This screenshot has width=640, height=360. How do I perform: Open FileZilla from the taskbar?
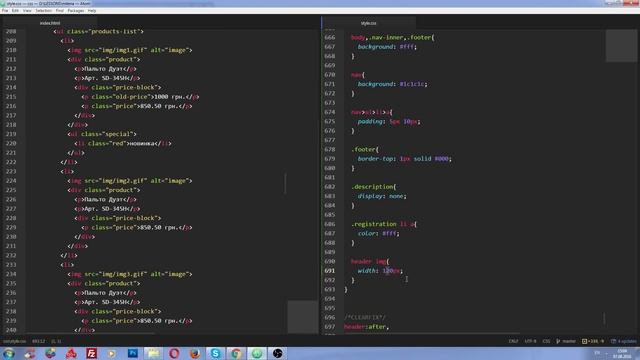tap(91, 353)
